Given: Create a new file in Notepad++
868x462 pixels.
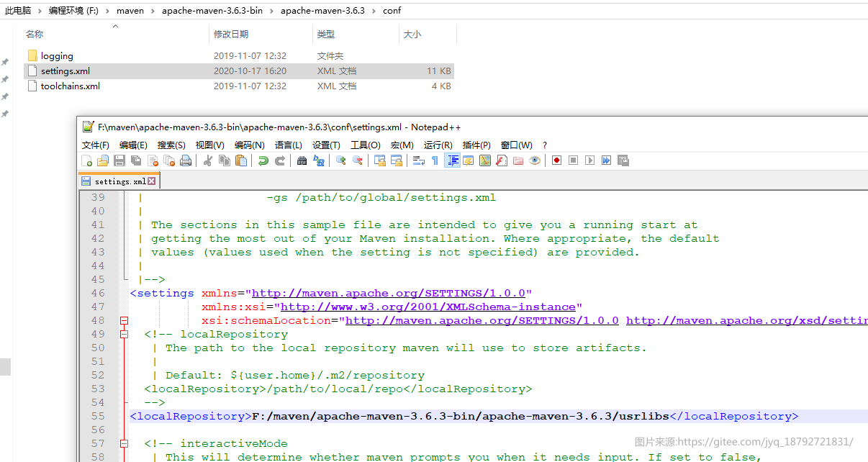Looking at the screenshot, I should tap(86, 160).
